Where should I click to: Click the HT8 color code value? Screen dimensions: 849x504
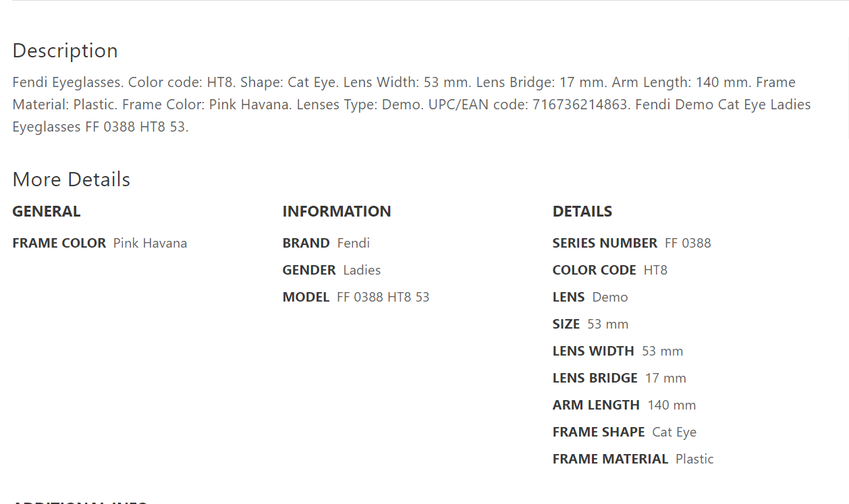(x=655, y=270)
